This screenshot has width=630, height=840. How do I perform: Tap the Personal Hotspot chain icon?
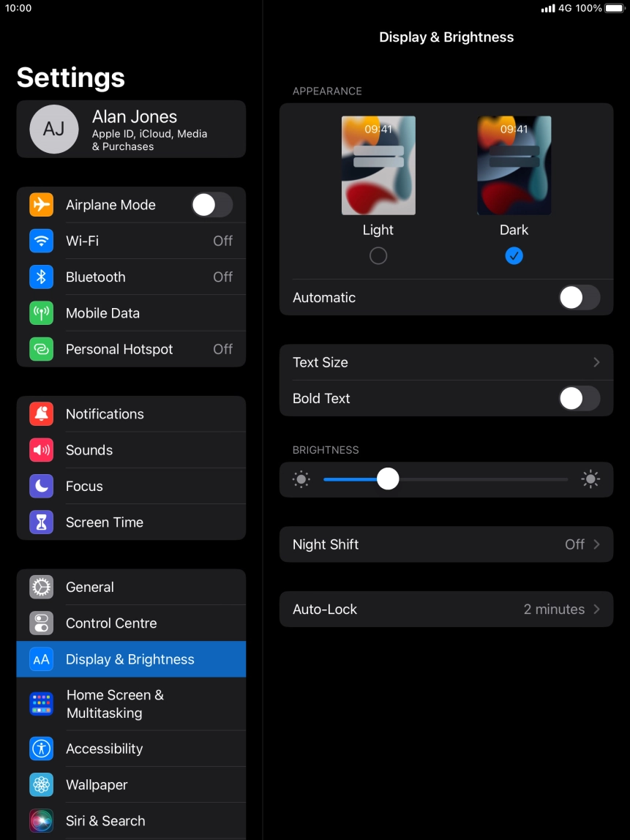[41, 349]
